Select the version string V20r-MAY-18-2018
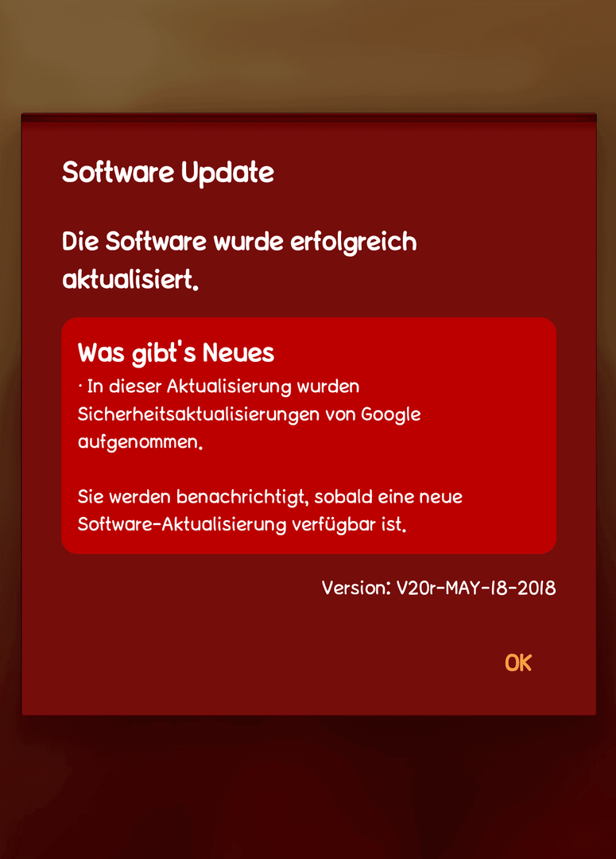Screen dimensions: 616x859 pyautogui.click(x=476, y=588)
